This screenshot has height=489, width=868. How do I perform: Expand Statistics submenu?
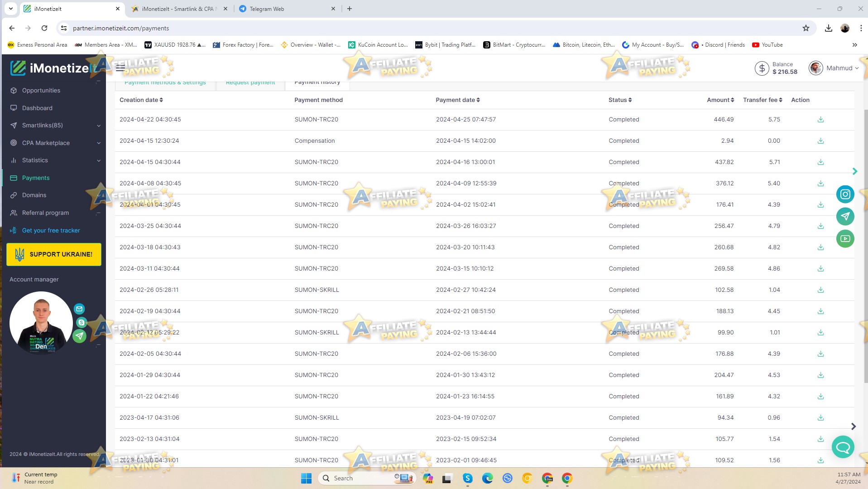point(99,160)
